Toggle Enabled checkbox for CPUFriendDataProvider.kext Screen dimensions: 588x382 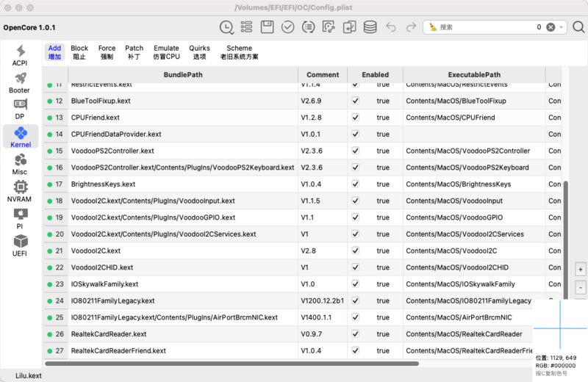(355, 134)
